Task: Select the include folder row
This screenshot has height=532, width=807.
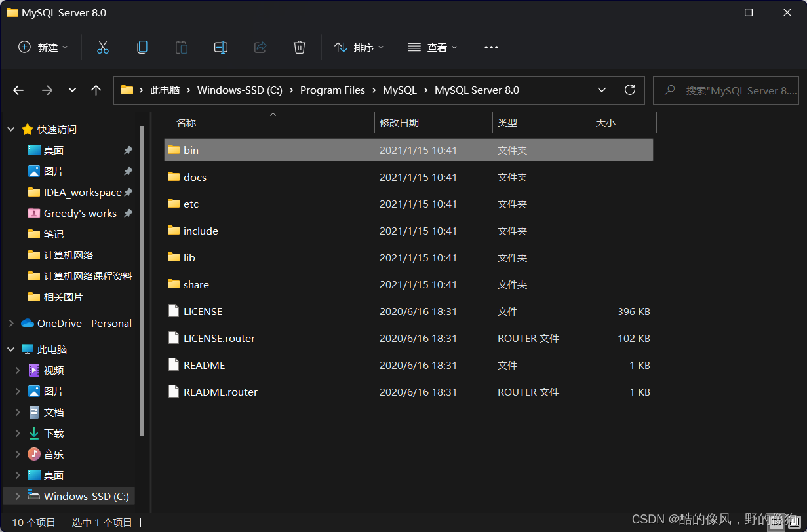Action: click(408, 231)
